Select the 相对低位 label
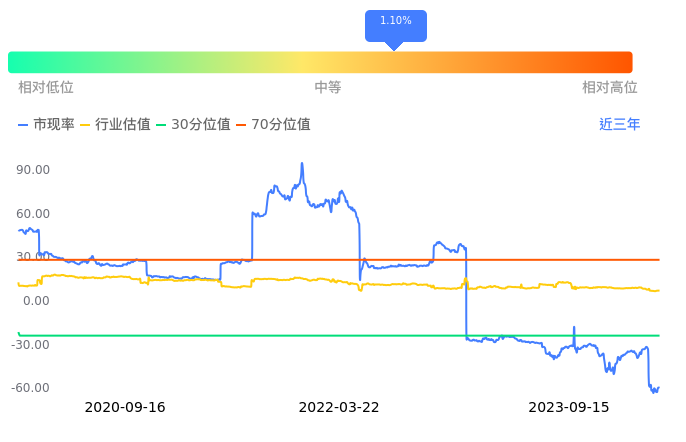 click(46, 88)
